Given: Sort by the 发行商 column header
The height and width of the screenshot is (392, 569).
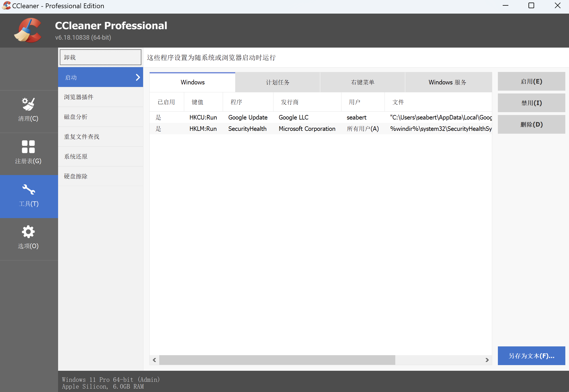Looking at the screenshot, I should [x=307, y=102].
